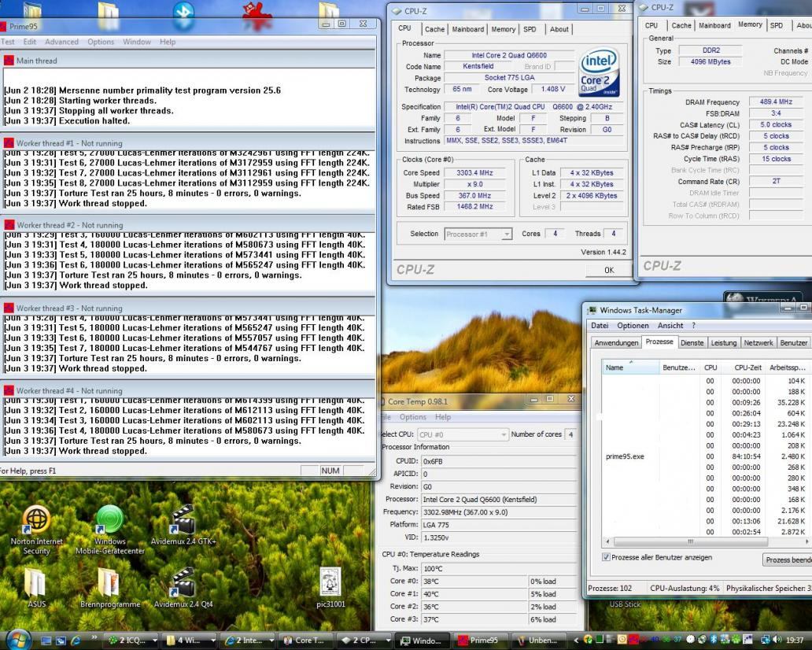This screenshot has width=812, height=650.
Task: Click Worker thread #4 window icon
Action: pyautogui.click(x=9, y=390)
